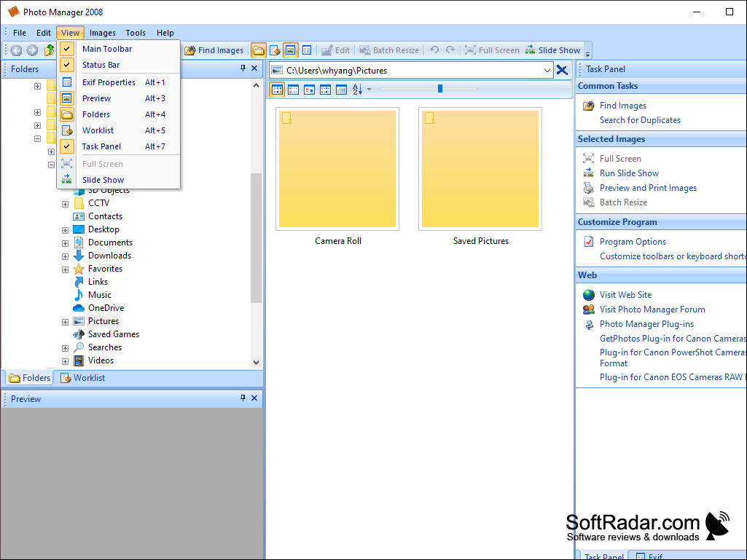This screenshot has width=747, height=560.
Task: Open the toolbar options overflow arrow
Action: click(x=588, y=54)
